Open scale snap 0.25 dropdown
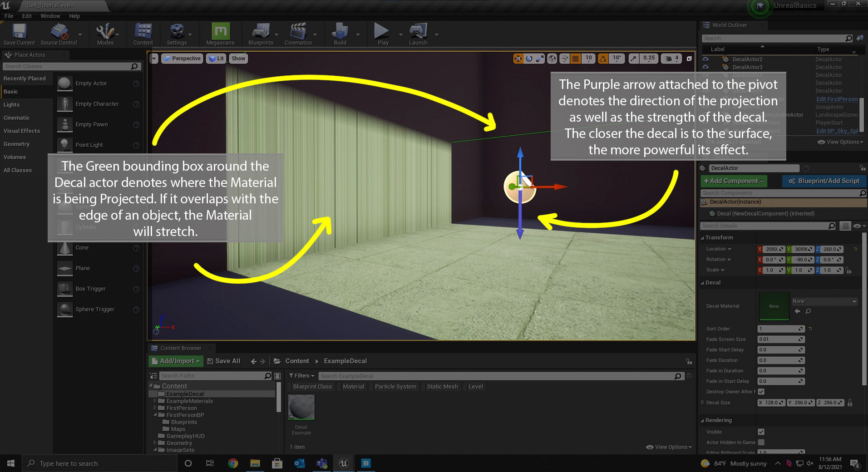This screenshot has width=868, height=472. pos(649,59)
